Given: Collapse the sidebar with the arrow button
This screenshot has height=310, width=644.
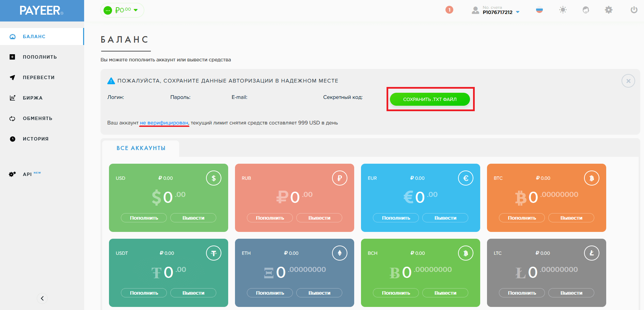Looking at the screenshot, I should 42,298.
